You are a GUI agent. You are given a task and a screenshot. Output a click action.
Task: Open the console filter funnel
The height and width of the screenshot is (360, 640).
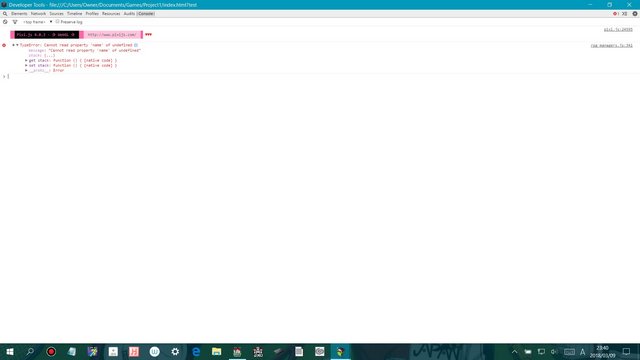pos(15,22)
